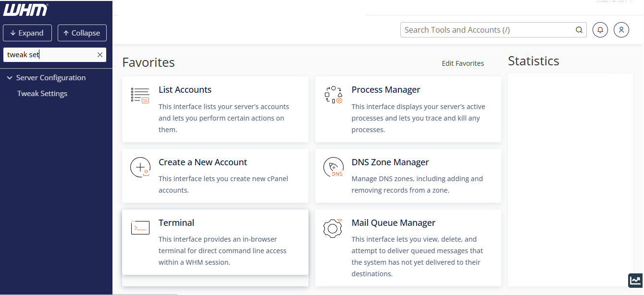Viewport: 644px width, 295px height.
Task: Click the Process Manager icon
Action: point(333,95)
